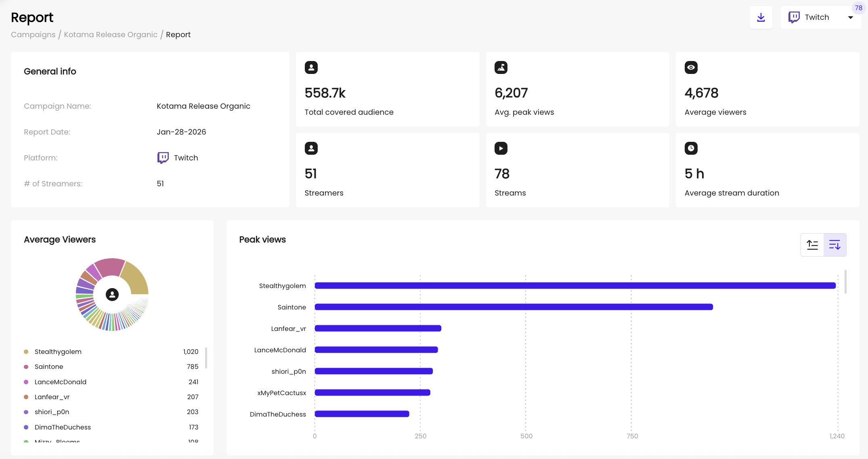Click the donut chart center avatar icon
Screen dimensions: 868x459
tap(112, 295)
